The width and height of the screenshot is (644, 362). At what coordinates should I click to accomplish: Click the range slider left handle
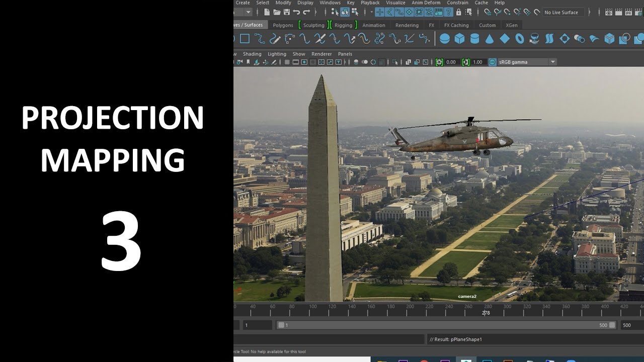pos(281,325)
